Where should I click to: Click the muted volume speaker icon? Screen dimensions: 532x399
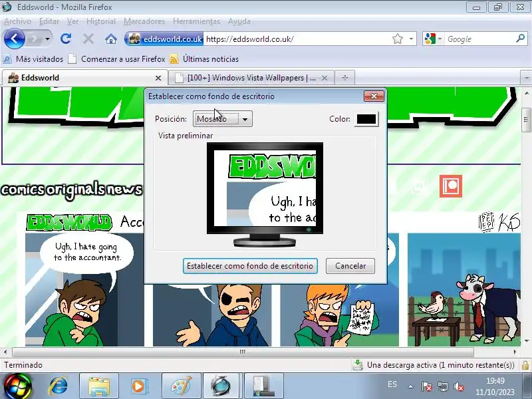[458, 386]
